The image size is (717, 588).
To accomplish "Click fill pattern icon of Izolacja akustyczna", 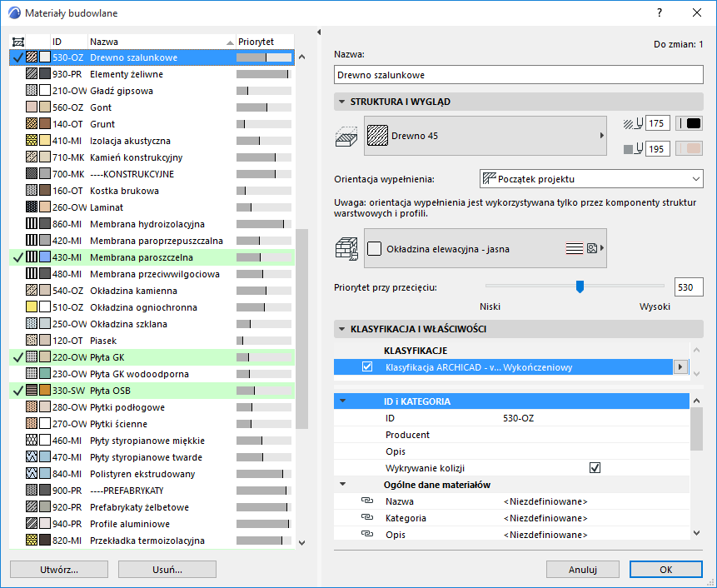I will tap(32, 141).
